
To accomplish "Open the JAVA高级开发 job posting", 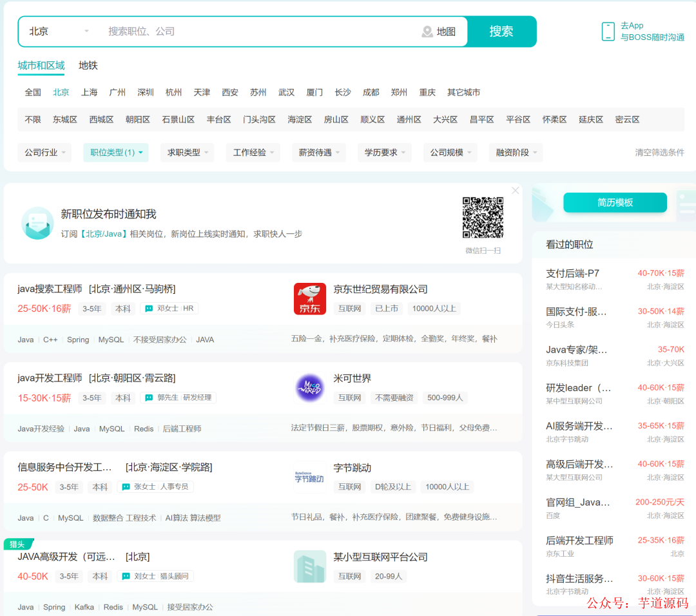I will pos(66,557).
